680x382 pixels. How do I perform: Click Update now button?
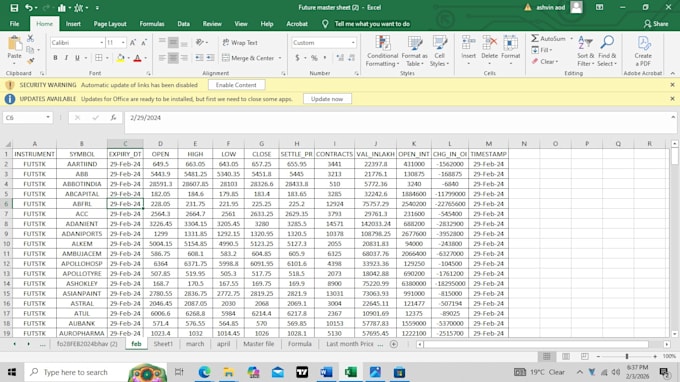pyautogui.click(x=327, y=99)
